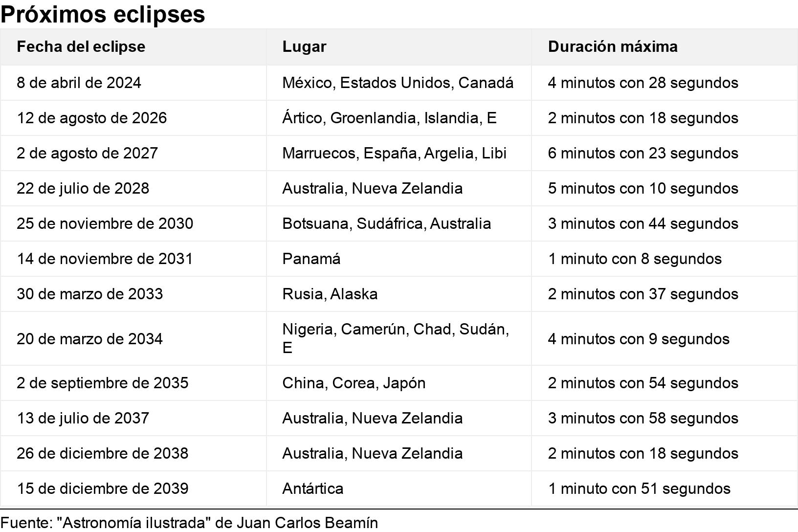Image resolution: width=798 pixels, height=532 pixels.
Task: Click the "12 de agosto de 2026" cell
Action: [x=91, y=118]
